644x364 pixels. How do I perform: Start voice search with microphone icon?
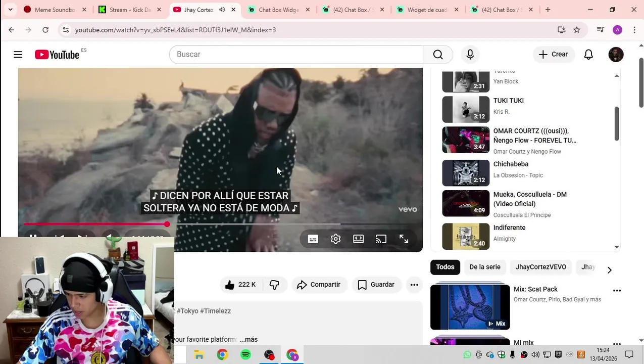click(x=470, y=55)
